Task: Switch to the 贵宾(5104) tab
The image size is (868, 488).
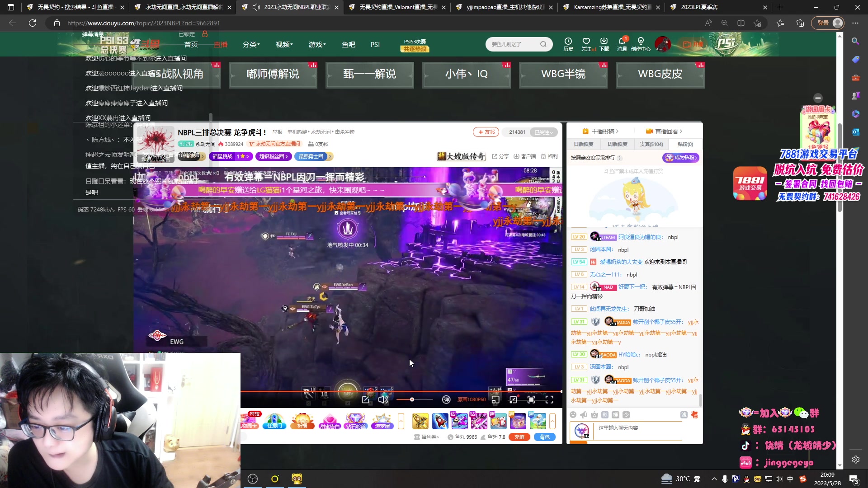Action: (651, 144)
